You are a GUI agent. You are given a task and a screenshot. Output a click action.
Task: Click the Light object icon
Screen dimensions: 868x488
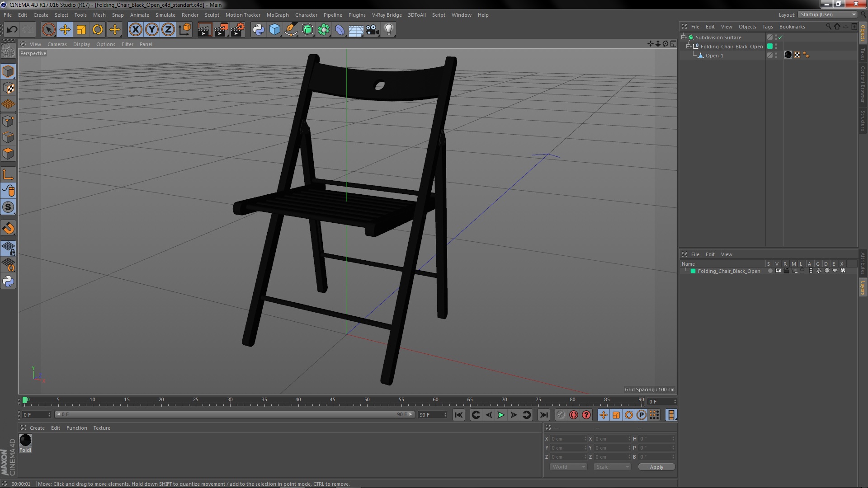click(x=388, y=30)
